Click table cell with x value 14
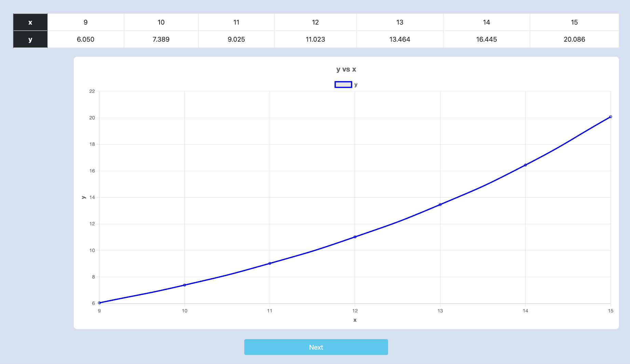 [487, 22]
